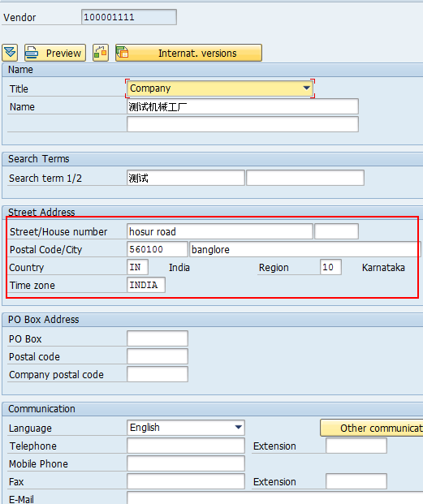This screenshot has height=504, width=423.
Task: Click the Street field containing hosur road
Action: coord(220,231)
